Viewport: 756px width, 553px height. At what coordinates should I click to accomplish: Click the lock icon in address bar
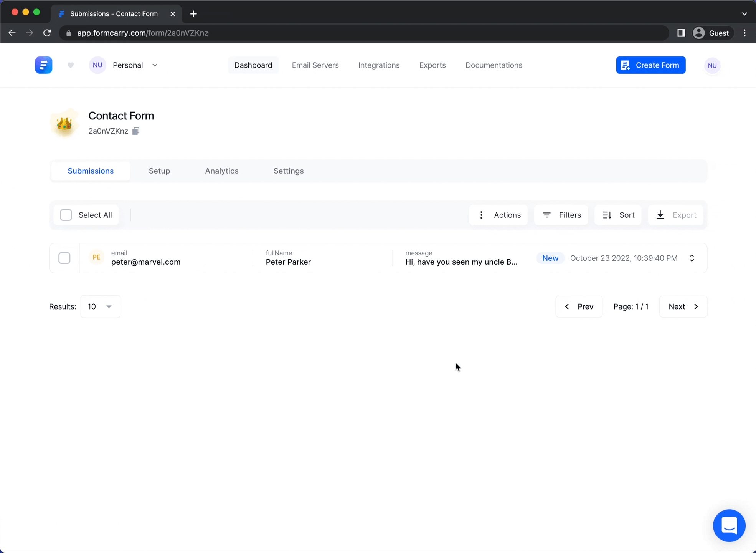[69, 33]
